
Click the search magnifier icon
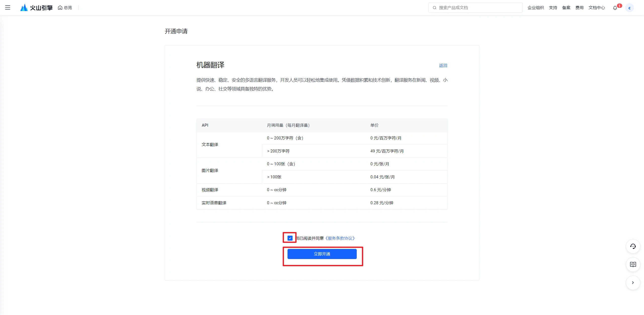(x=434, y=8)
